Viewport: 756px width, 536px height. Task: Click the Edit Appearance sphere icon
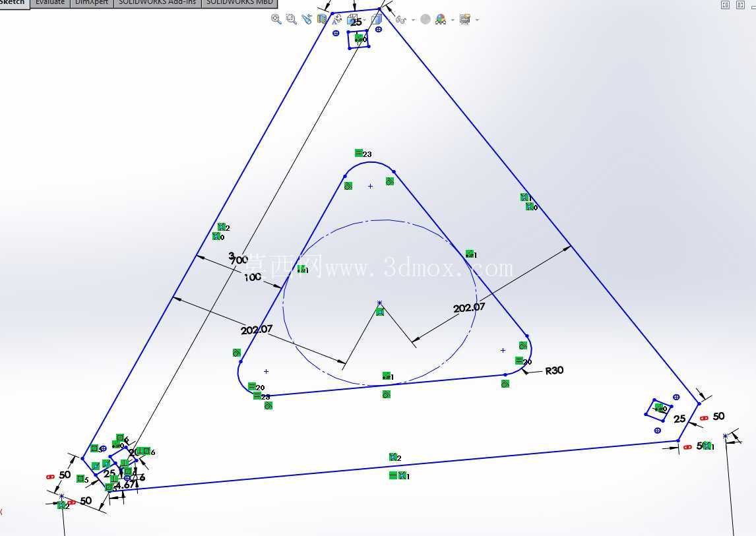425,19
